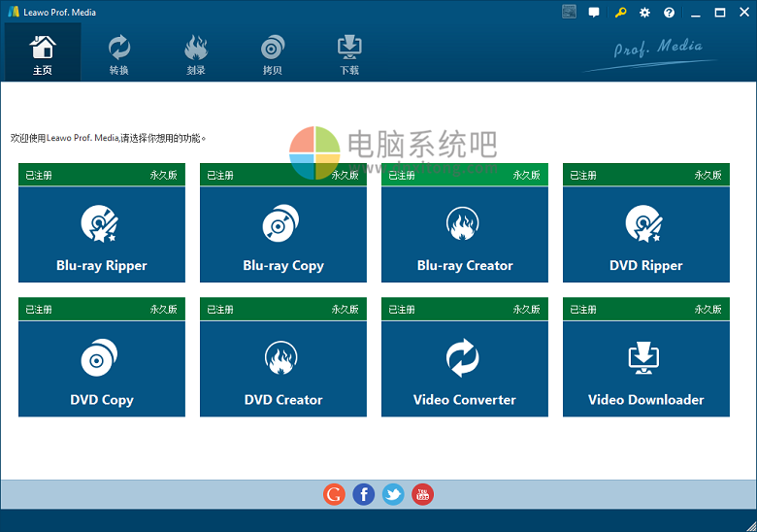Open the Video Converter module

point(465,368)
